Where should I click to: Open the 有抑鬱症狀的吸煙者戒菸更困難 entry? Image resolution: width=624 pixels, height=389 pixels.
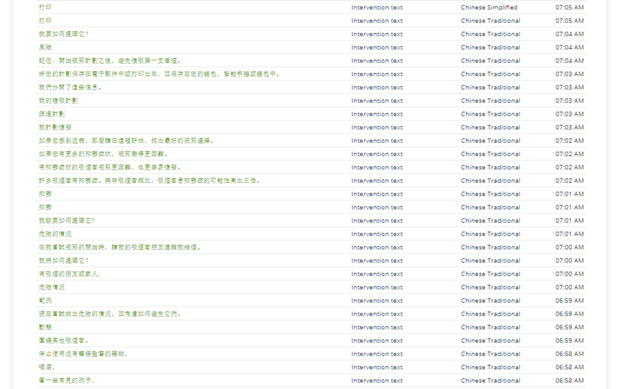pyautogui.click(x=110, y=167)
